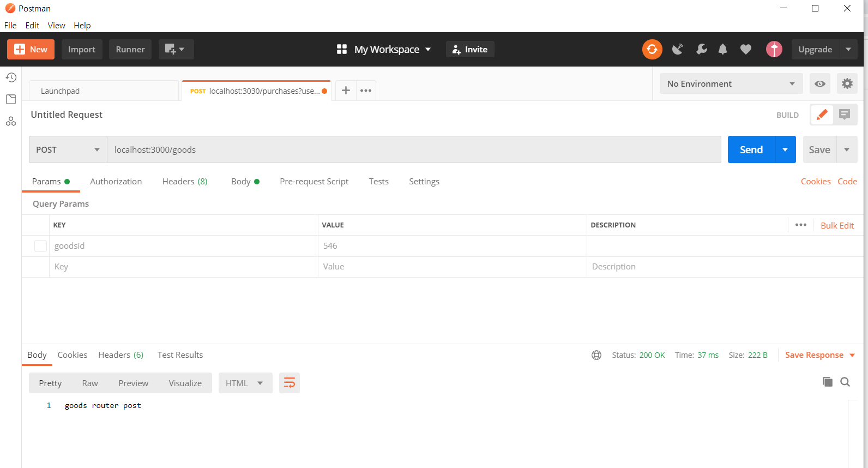Open the No Environment selector
The width and height of the screenshot is (868, 468).
(x=731, y=83)
